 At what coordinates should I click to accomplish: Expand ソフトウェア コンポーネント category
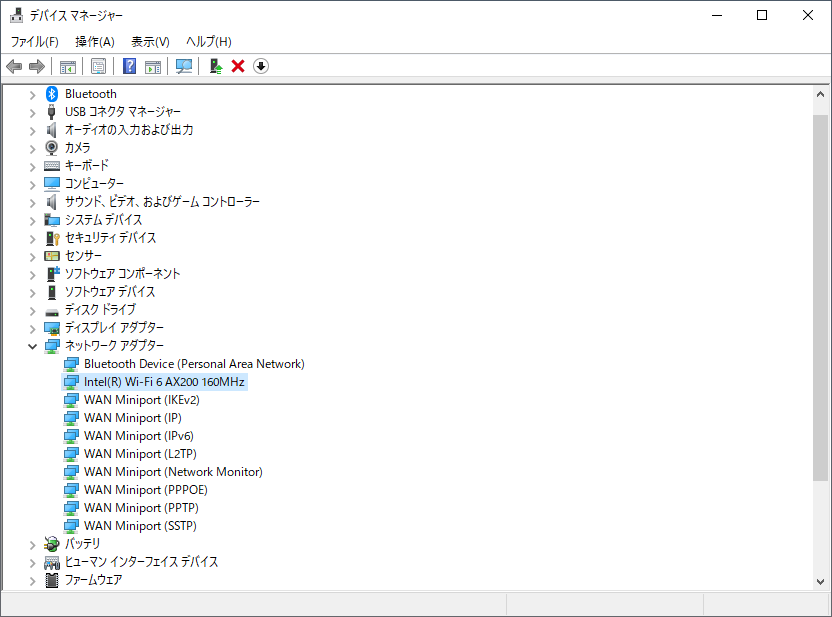[x=32, y=275]
